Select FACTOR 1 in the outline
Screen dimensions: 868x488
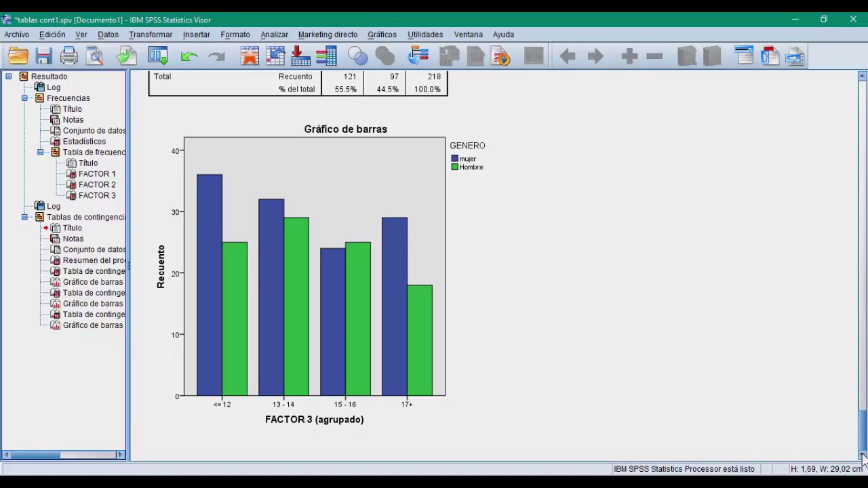[97, 174]
